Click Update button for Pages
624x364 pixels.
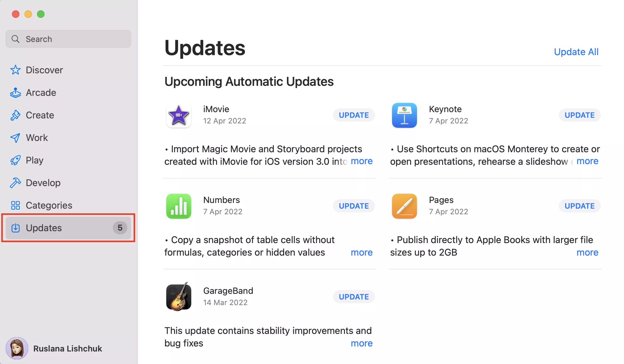pyautogui.click(x=580, y=206)
